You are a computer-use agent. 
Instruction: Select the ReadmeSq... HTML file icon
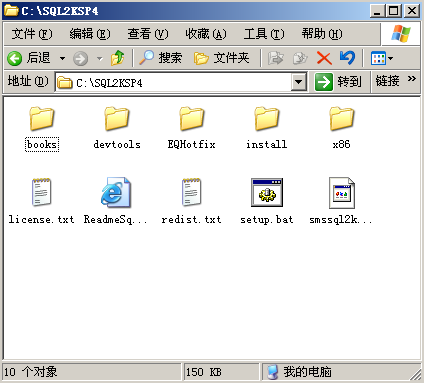(x=116, y=192)
